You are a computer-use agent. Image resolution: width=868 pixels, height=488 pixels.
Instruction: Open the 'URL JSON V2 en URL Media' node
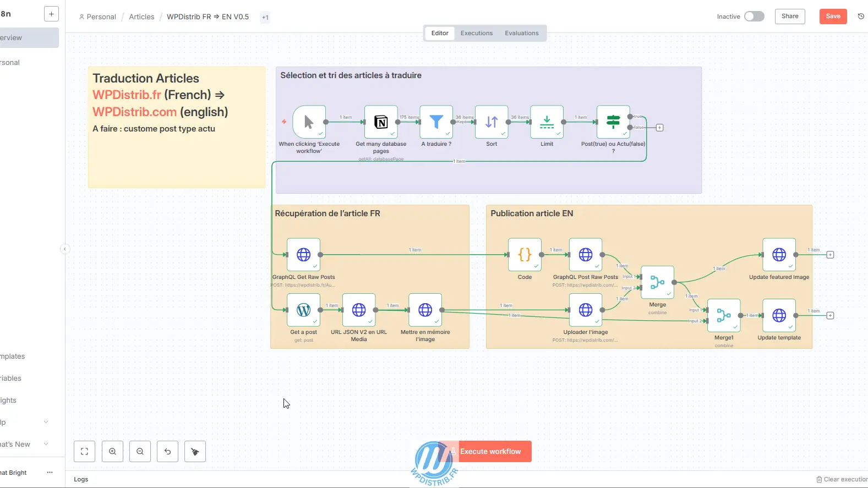pyautogui.click(x=359, y=310)
